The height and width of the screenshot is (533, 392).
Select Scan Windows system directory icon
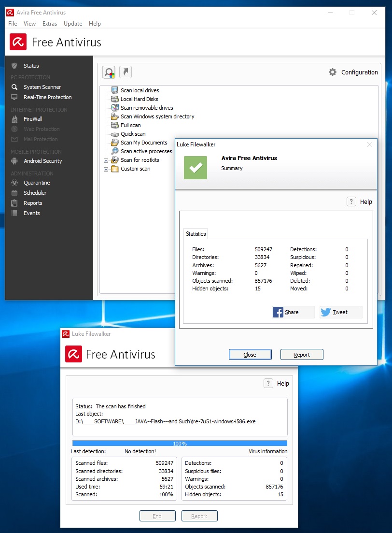115,116
